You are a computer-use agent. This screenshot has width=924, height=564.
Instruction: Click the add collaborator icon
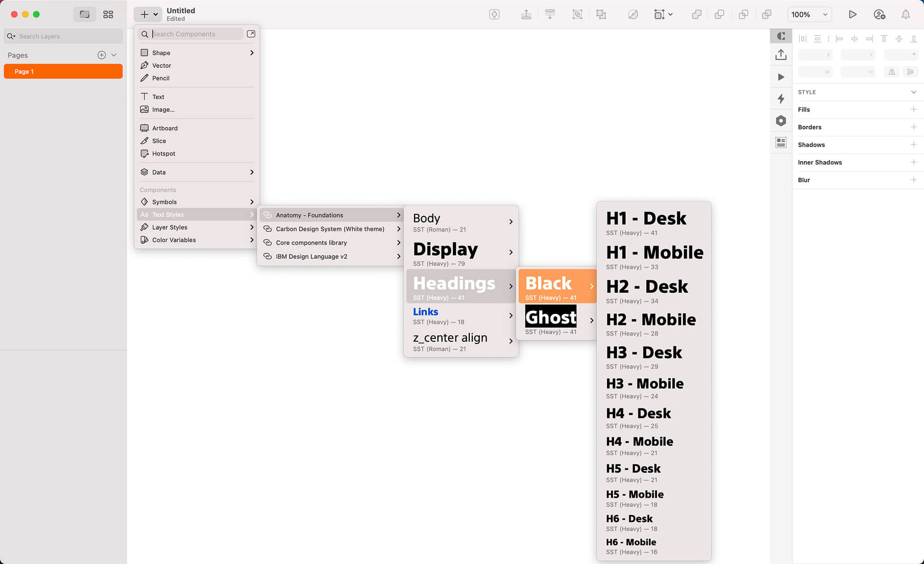pyautogui.click(x=879, y=14)
